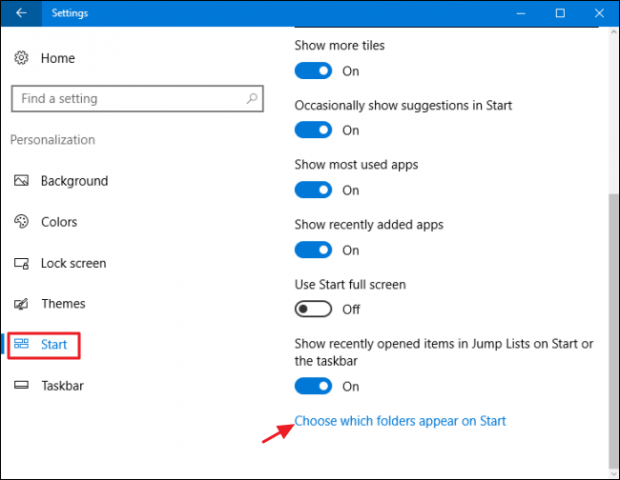The height and width of the screenshot is (480, 620).
Task: Click the search magnifier icon
Action: [x=253, y=99]
